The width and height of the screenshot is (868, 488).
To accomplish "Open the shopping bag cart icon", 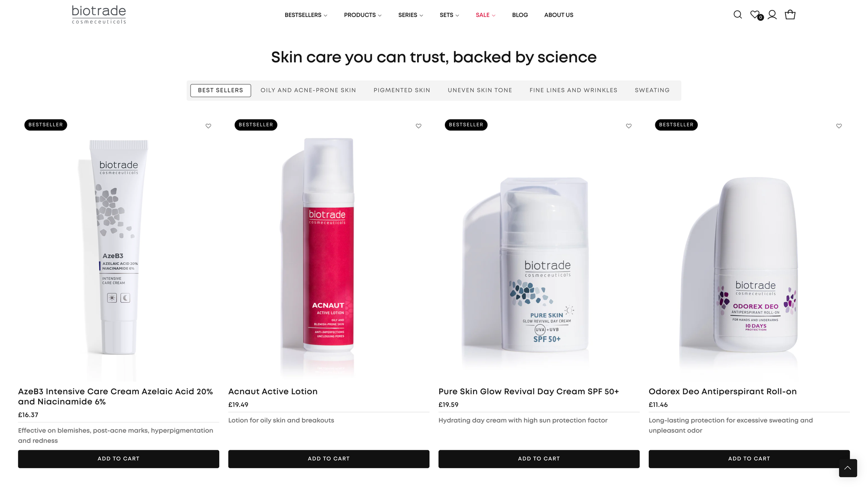I will 790,15.
